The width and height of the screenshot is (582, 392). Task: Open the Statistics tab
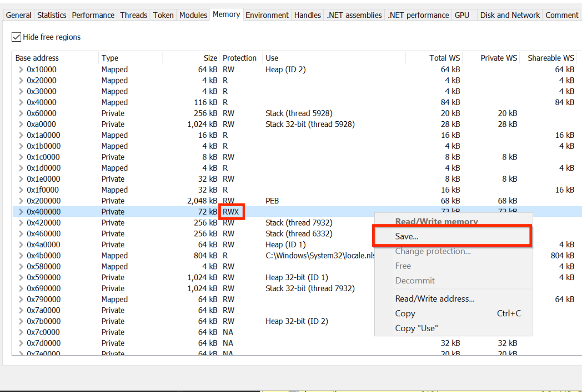point(52,15)
